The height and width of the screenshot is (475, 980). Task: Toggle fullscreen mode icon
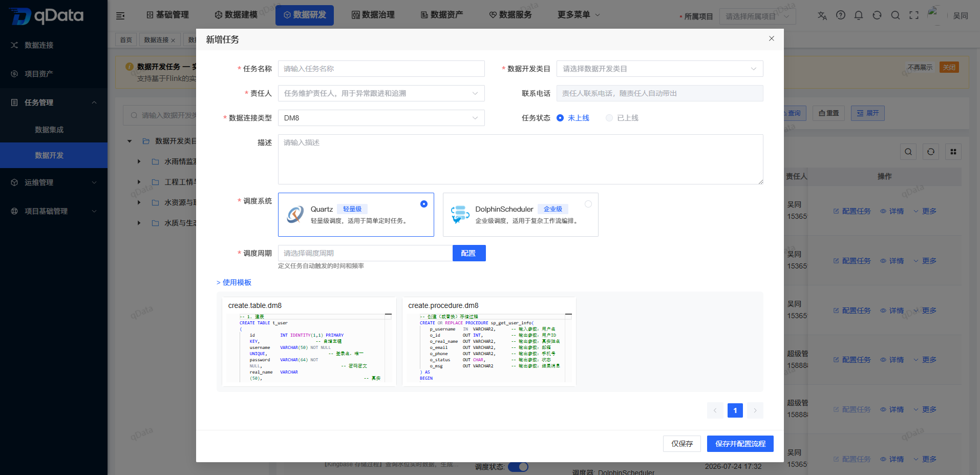tap(914, 15)
